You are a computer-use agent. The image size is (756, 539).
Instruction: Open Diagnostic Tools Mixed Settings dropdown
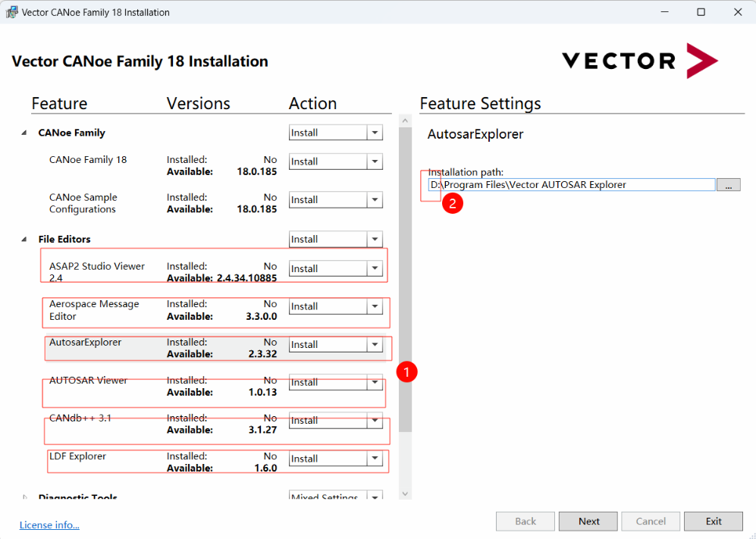tap(375, 497)
